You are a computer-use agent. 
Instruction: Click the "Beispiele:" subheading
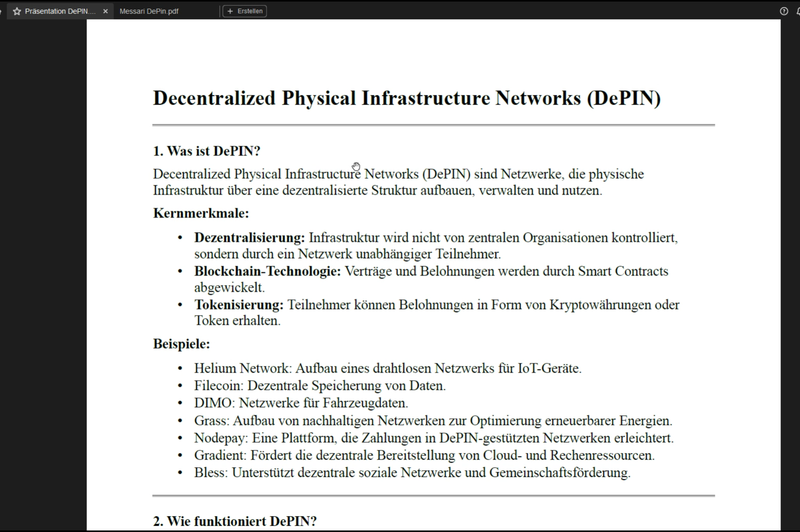click(182, 344)
